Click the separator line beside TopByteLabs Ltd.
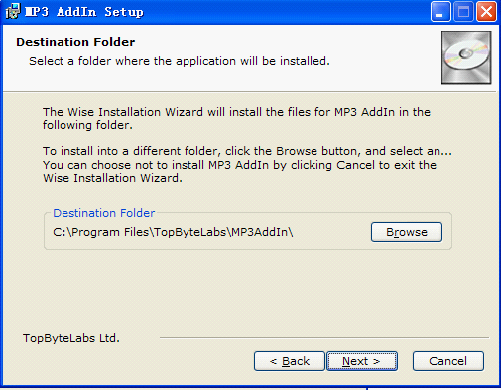 click(x=324, y=338)
